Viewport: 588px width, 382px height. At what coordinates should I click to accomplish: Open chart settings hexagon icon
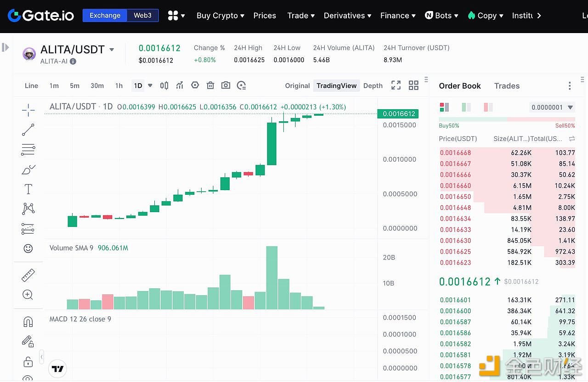tap(195, 85)
